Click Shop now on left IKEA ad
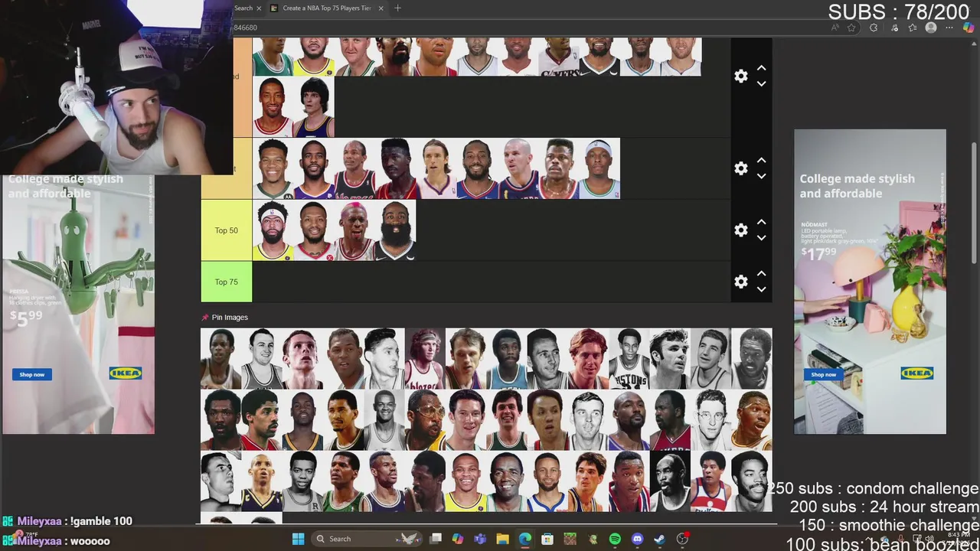Screen dimensions: 980x551 (32, 374)
